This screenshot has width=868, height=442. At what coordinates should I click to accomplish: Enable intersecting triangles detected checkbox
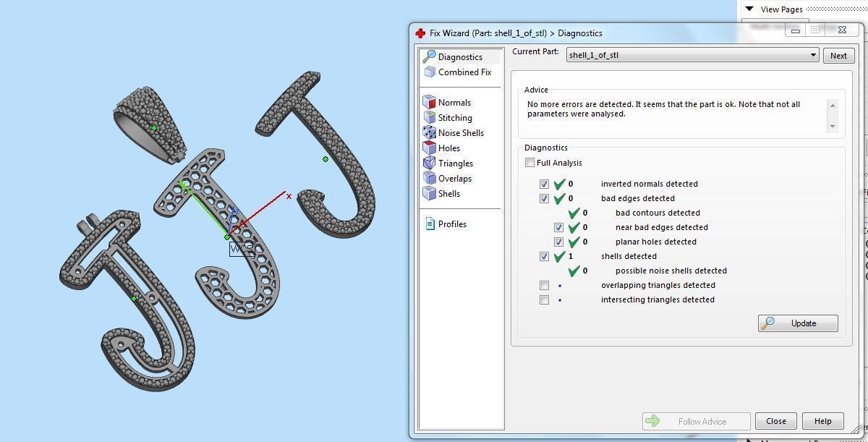point(545,299)
